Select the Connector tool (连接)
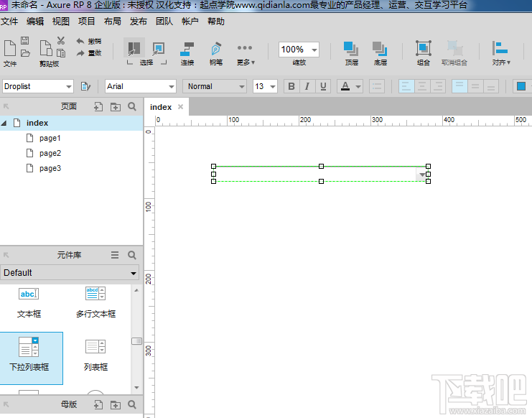The width and height of the screenshot is (532, 418). (187, 53)
